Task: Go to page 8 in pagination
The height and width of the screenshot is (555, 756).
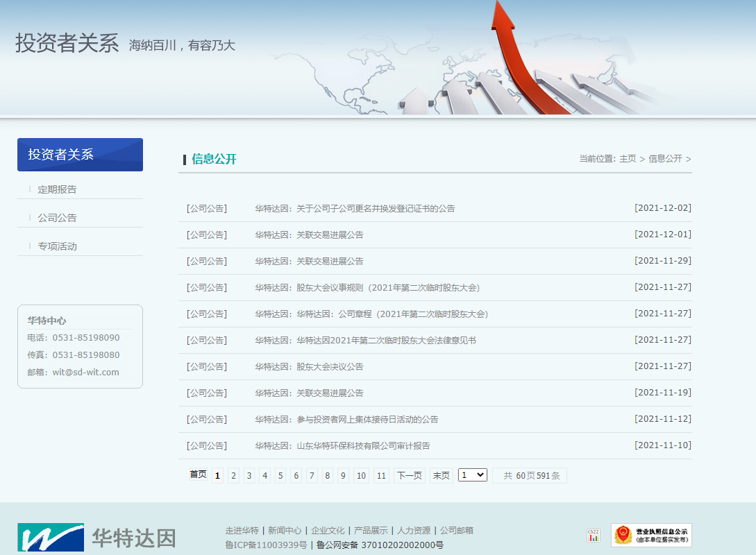Action: (328, 475)
